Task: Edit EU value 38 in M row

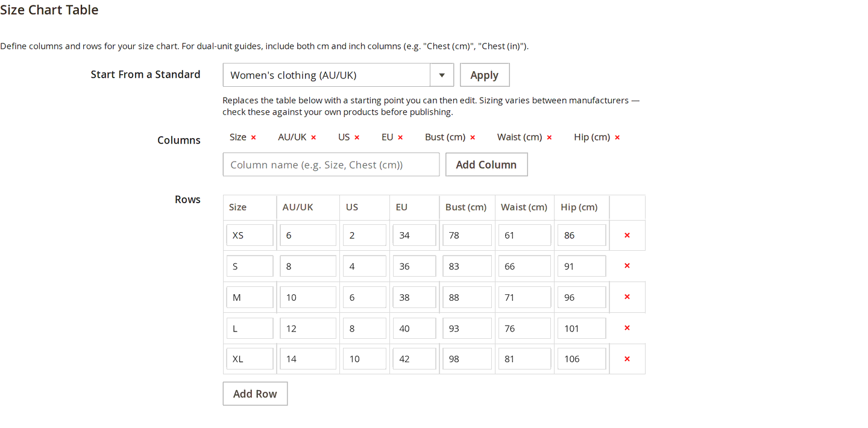Action: point(415,297)
